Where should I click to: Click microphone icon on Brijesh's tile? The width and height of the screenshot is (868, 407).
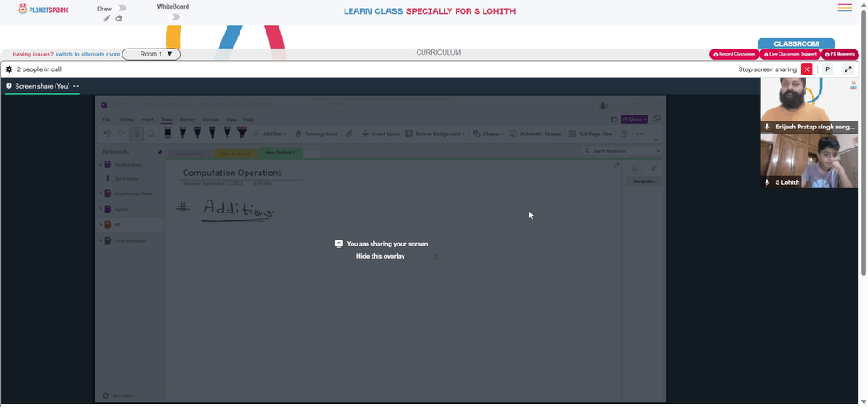pyautogui.click(x=767, y=127)
